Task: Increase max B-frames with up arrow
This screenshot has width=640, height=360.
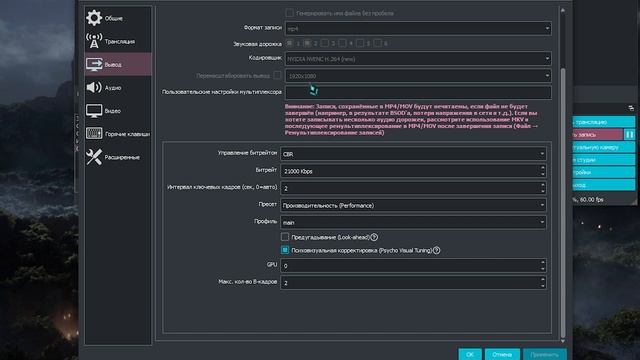Action: tap(542, 280)
